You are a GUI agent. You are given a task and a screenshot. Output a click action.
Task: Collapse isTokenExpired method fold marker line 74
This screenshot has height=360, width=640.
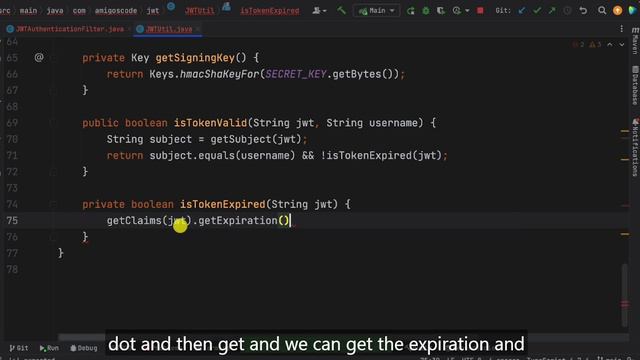tap(53, 204)
